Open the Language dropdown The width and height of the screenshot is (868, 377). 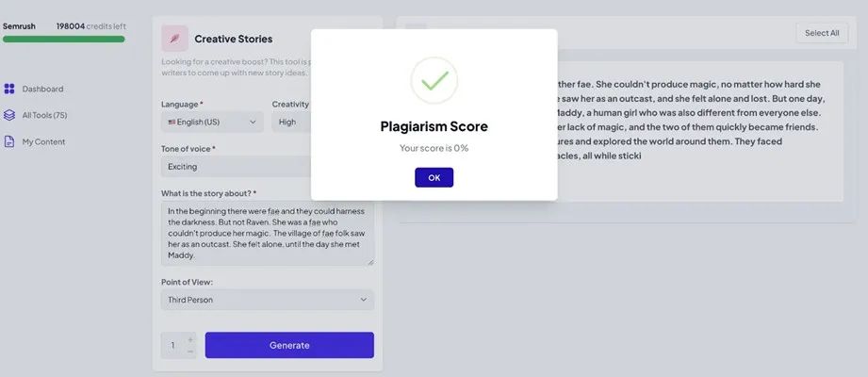click(212, 122)
